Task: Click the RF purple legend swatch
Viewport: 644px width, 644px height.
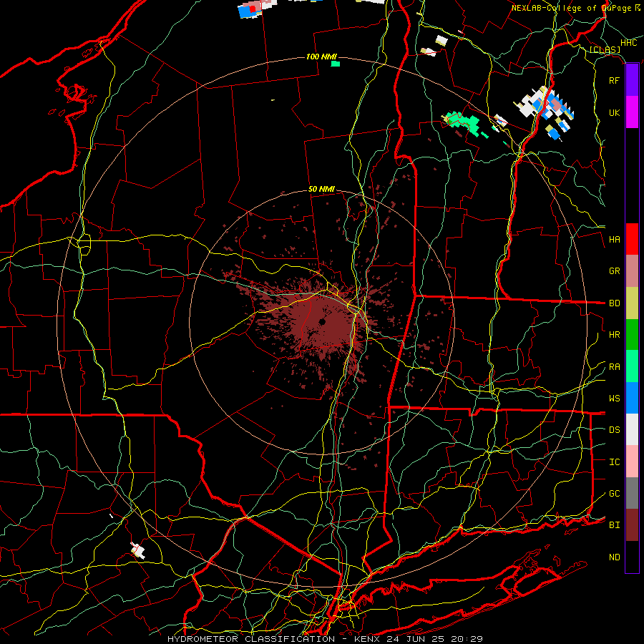Action: pos(632,80)
